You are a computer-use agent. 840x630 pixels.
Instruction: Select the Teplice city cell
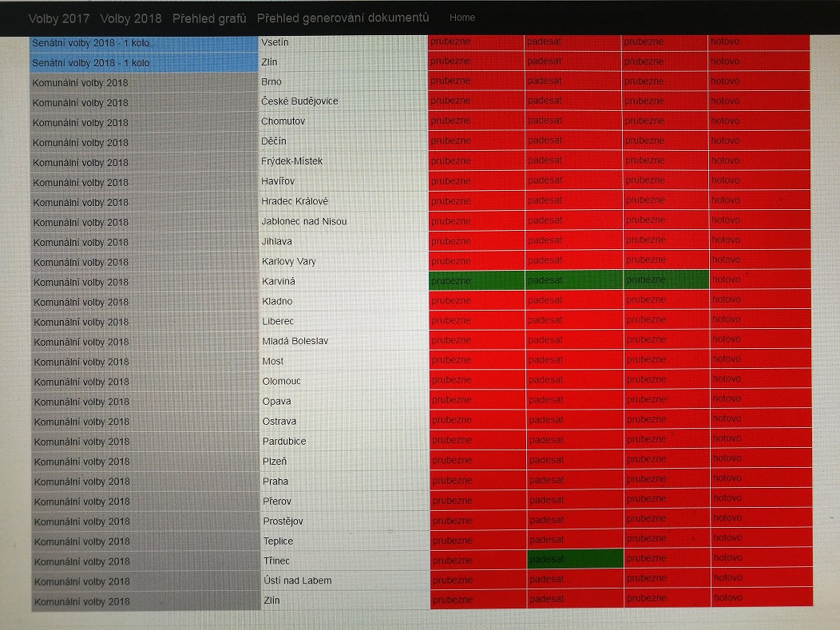point(345,541)
